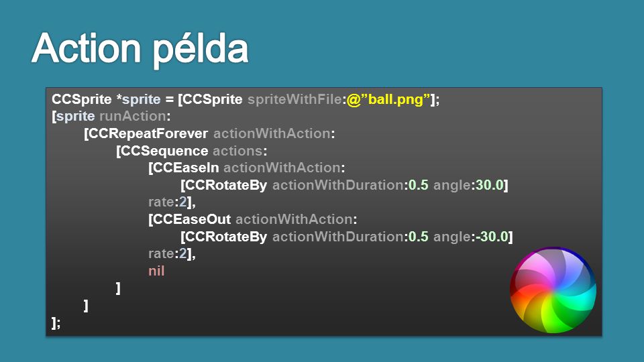The width and height of the screenshot is (644, 362).
Task: Click the CCSequence class name
Action: 164,151
